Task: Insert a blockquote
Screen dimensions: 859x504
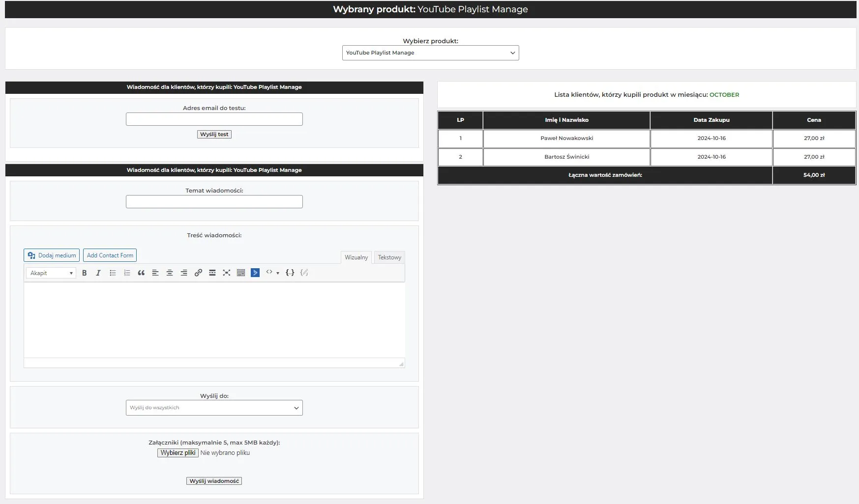Action: point(141,273)
